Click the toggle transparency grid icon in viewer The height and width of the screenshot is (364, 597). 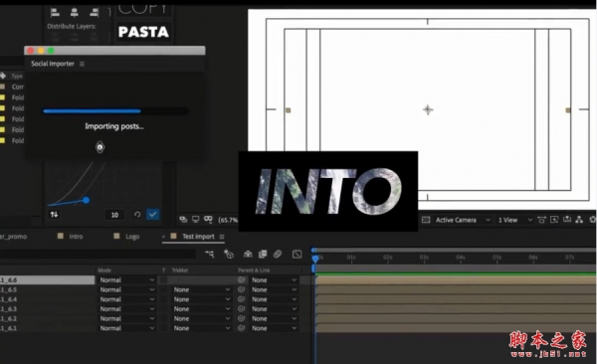(426, 220)
